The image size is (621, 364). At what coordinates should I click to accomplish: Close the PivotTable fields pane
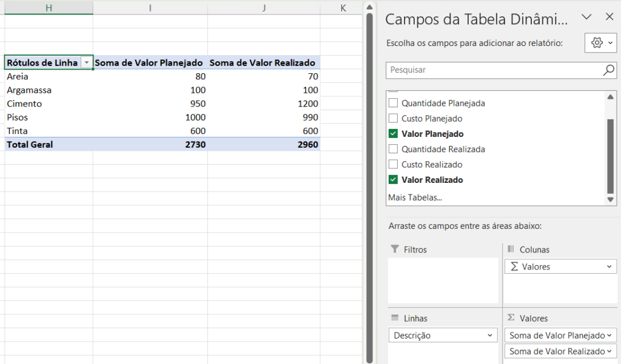tap(609, 16)
